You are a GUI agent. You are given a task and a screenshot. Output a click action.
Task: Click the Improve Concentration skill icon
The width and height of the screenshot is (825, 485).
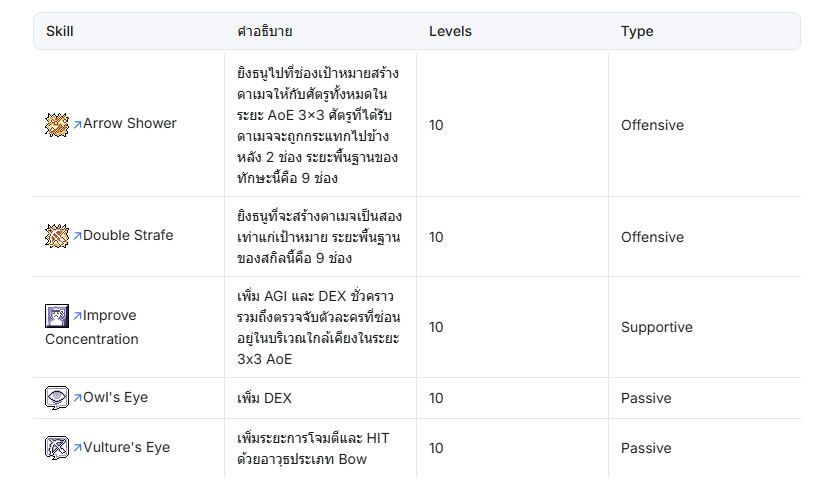point(57,316)
